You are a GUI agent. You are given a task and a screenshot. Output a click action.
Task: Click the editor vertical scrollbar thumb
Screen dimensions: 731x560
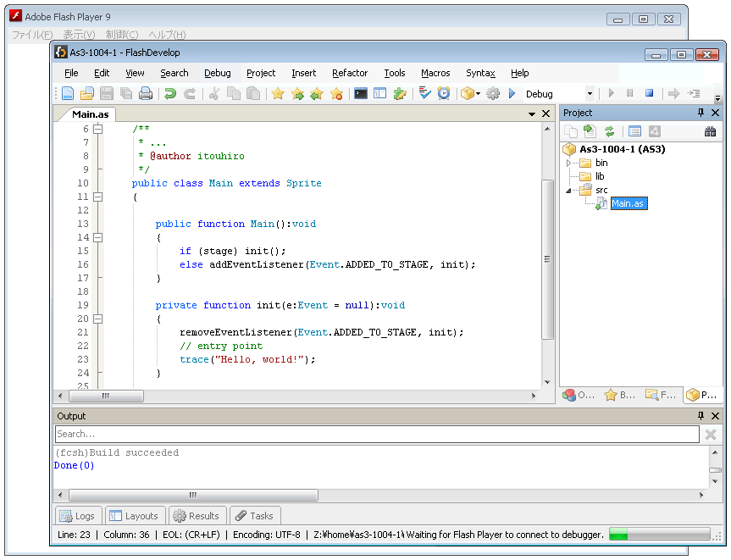click(x=547, y=259)
